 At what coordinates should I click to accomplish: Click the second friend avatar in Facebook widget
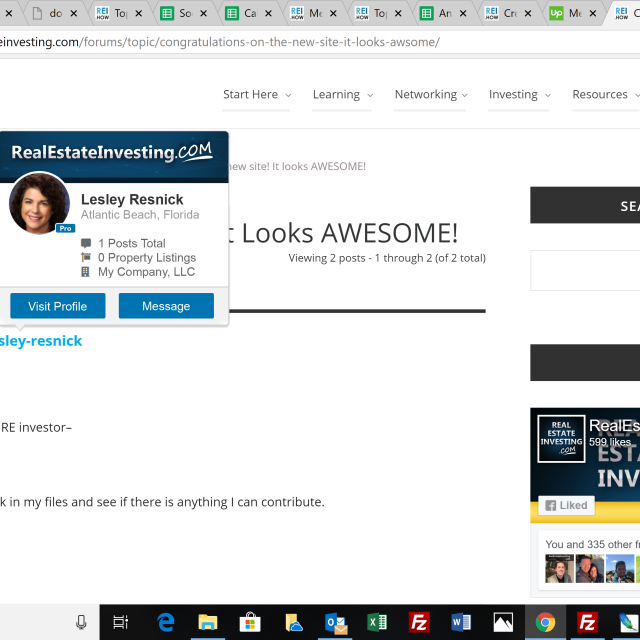pos(589,568)
